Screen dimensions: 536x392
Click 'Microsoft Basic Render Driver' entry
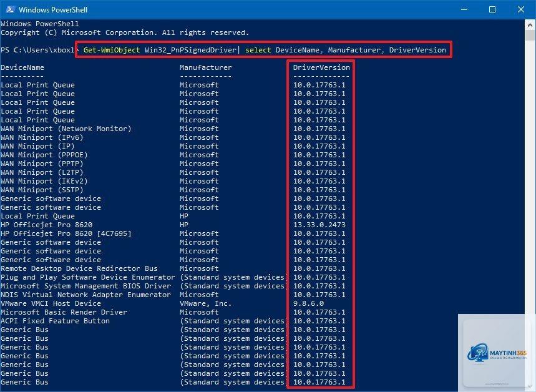click(x=64, y=312)
